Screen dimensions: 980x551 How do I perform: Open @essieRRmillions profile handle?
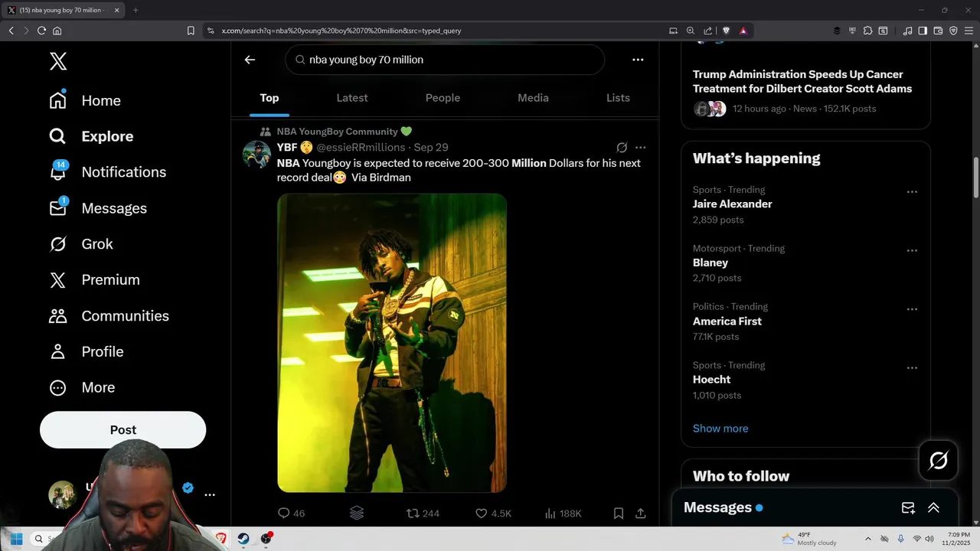(361, 147)
